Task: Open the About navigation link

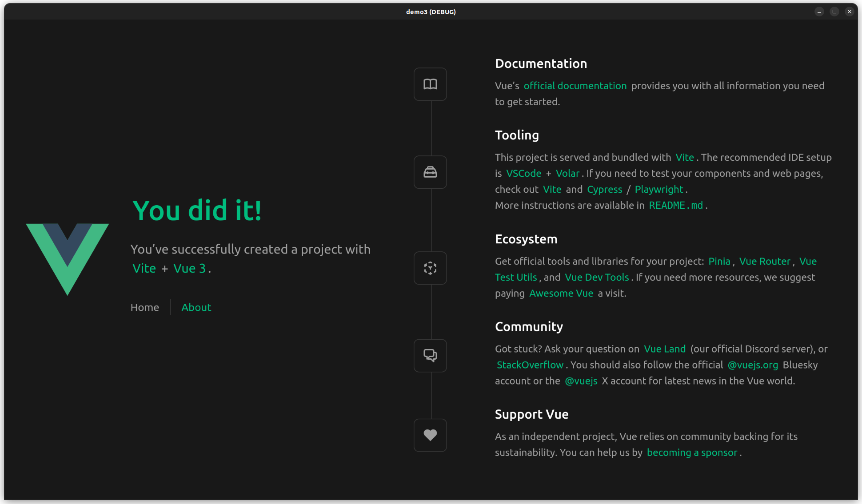Action: tap(196, 307)
